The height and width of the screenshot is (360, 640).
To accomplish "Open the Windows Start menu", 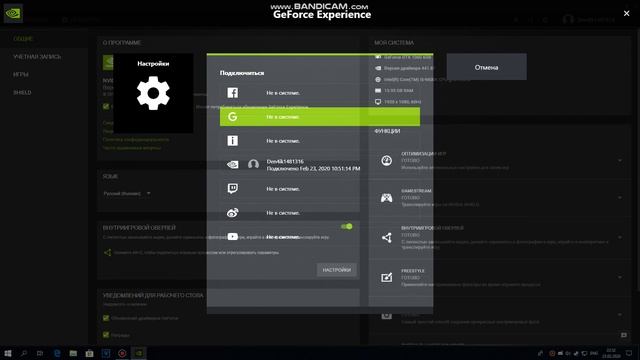I will click(x=8, y=353).
